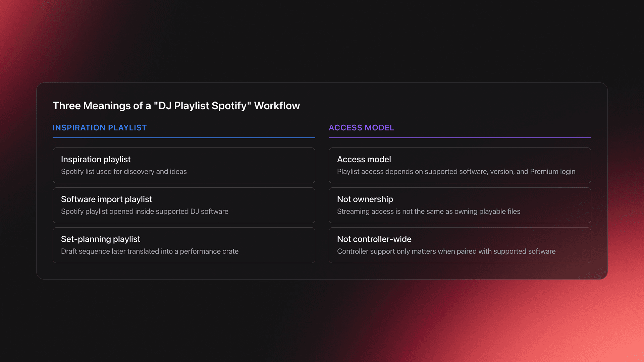Click the "Access model" heading text

[x=364, y=160]
